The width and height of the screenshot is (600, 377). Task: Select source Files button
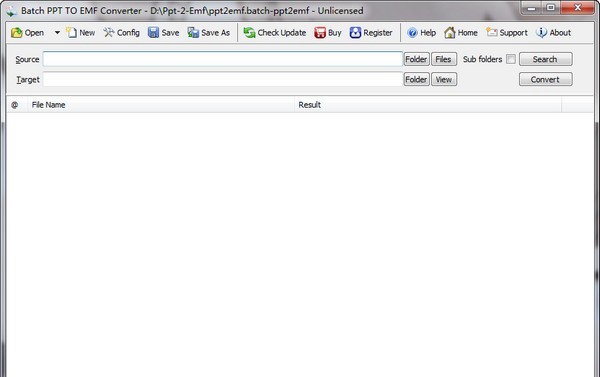coord(444,59)
